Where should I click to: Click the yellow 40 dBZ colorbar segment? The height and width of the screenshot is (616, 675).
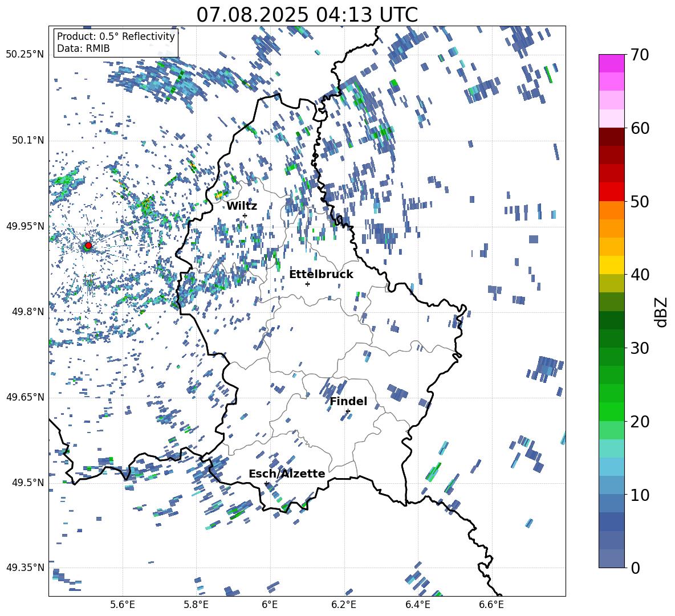click(611, 265)
